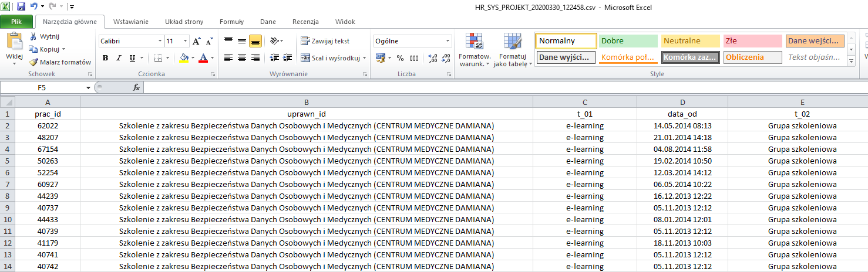Open the Calibri font name dropdown
The width and height of the screenshot is (868, 272).
pos(160,41)
